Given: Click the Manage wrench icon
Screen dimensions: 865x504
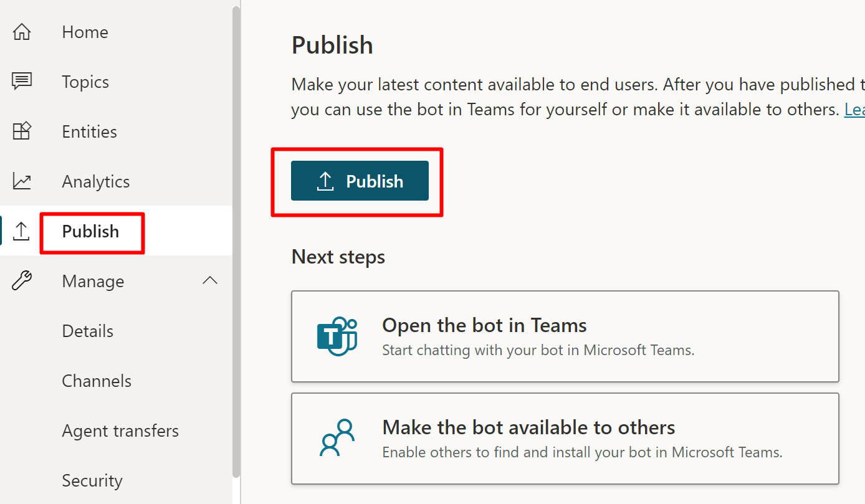Looking at the screenshot, I should pyautogui.click(x=22, y=281).
